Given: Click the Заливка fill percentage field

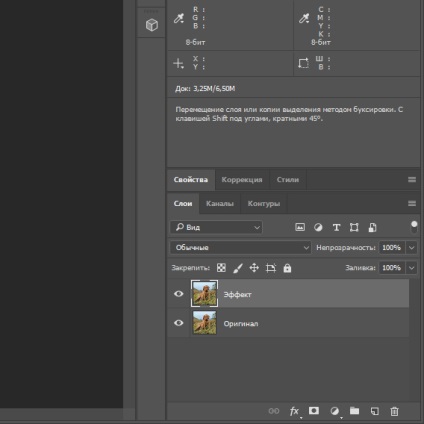Looking at the screenshot, I should point(392,268).
